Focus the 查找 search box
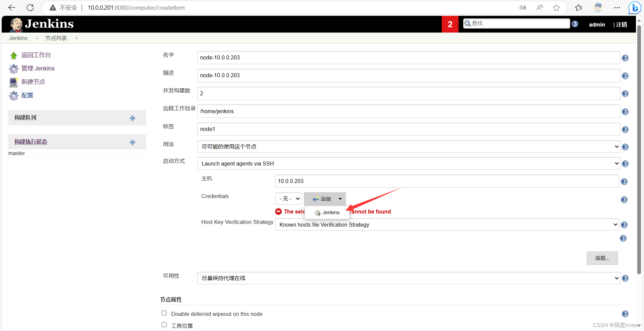The image size is (644, 331). [517, 23]
